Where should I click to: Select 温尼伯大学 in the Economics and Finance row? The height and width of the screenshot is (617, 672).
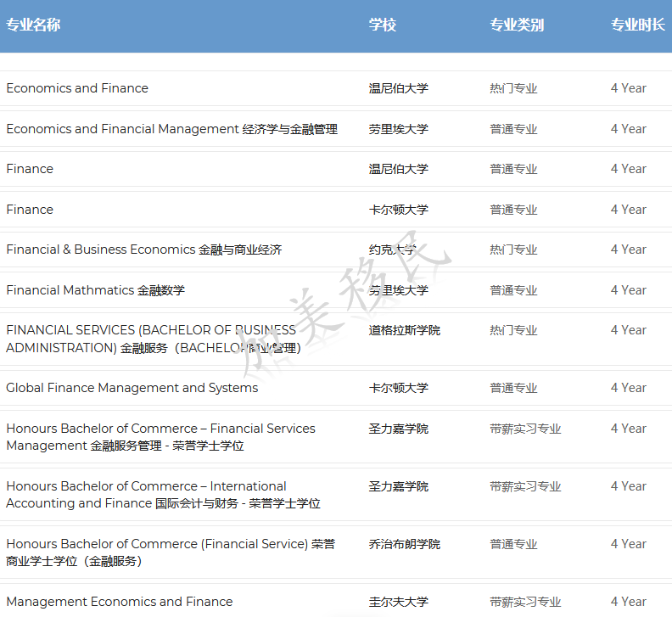pyautogui.click(x=399, y=88)
